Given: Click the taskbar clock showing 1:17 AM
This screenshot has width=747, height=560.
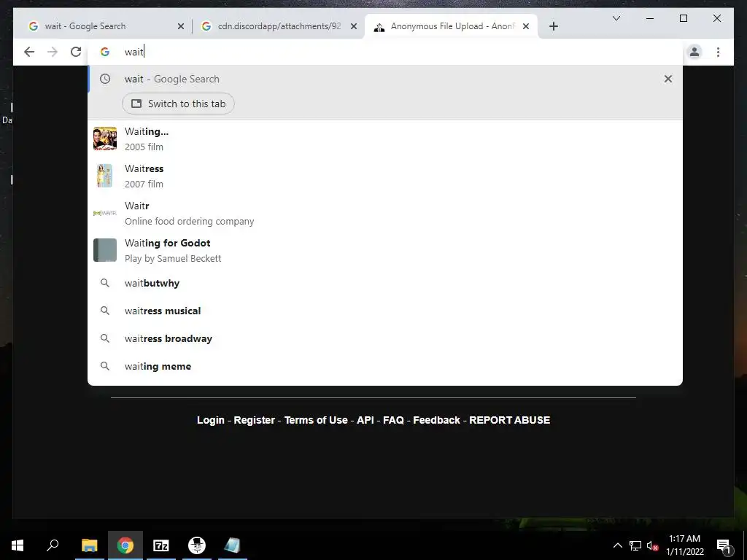Looking at the screenshot, I should pyautogui.click(x=684, y=545).
